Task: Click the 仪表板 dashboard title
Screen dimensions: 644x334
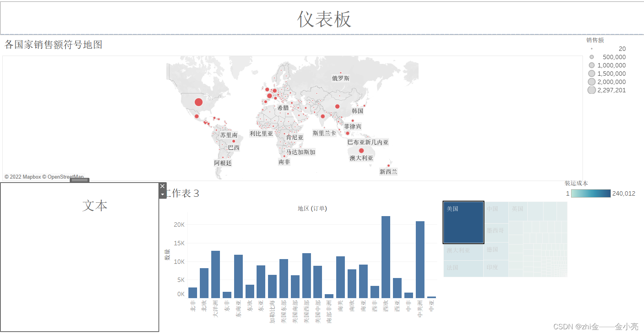Action: pyautogui.click(x=324, y=19)
